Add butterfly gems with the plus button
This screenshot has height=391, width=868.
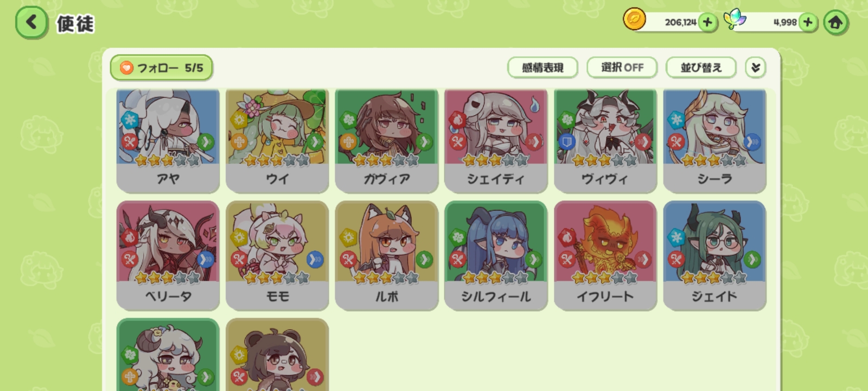coord(808,22)
